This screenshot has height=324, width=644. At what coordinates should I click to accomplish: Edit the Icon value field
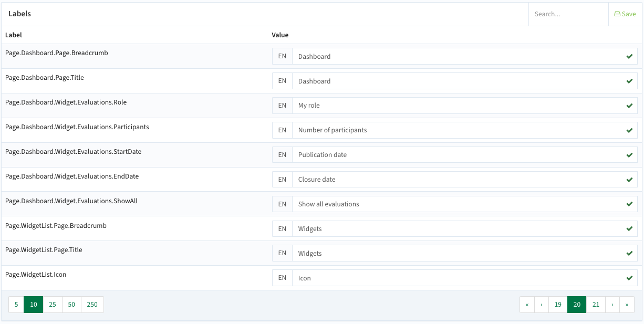465,278
